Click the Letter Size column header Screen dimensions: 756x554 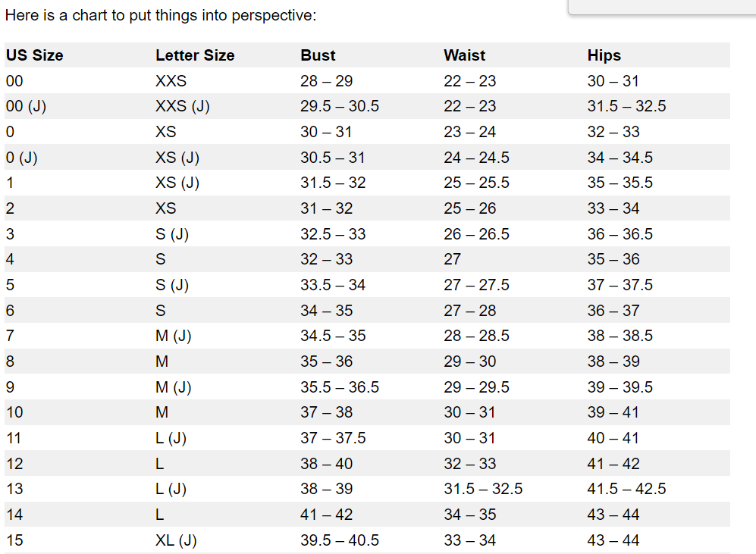pyautogui.click(x=195, y=55)
